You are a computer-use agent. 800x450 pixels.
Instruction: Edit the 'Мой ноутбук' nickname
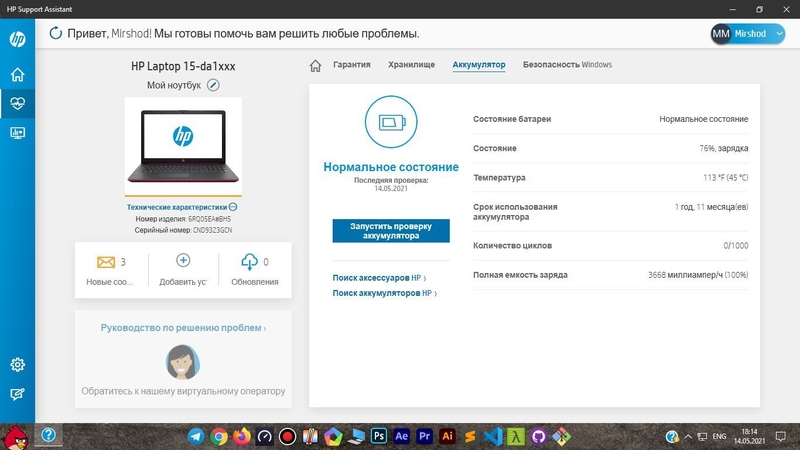point(213,85)
